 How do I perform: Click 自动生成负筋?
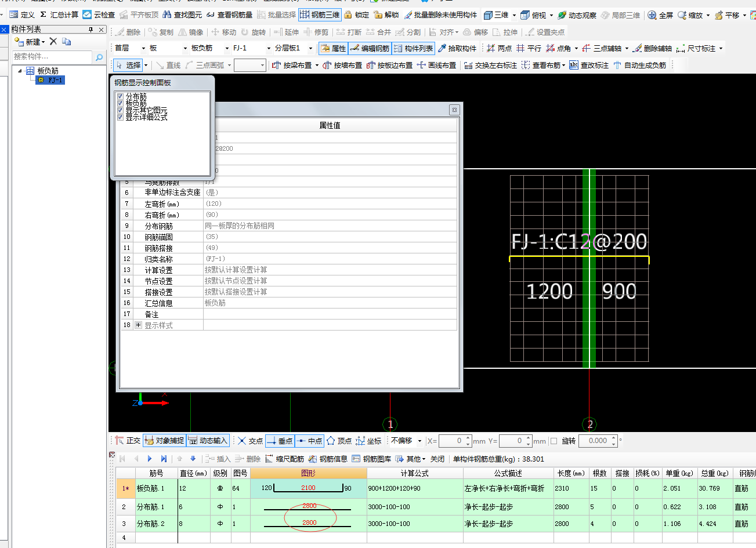639,66
